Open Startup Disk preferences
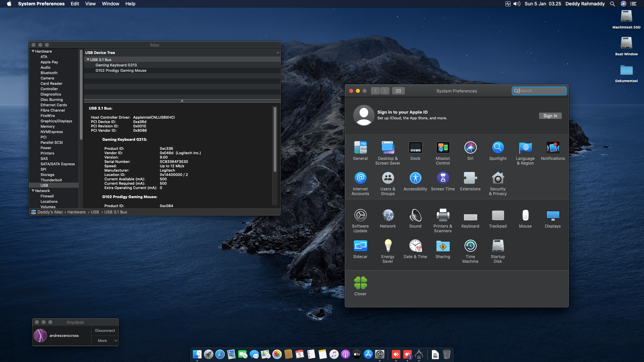Image resolution: width=644 pixels, height=362 pixels. (x=498, y=251)
